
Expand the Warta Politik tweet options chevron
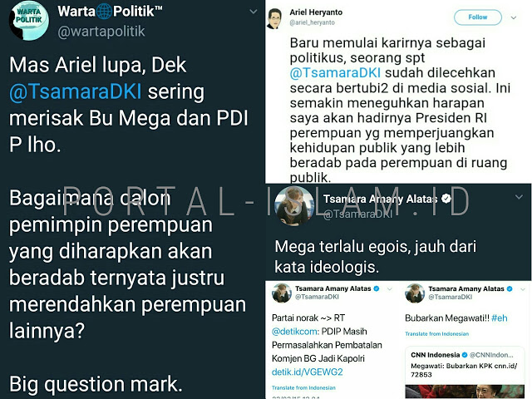tap(253, 12)
